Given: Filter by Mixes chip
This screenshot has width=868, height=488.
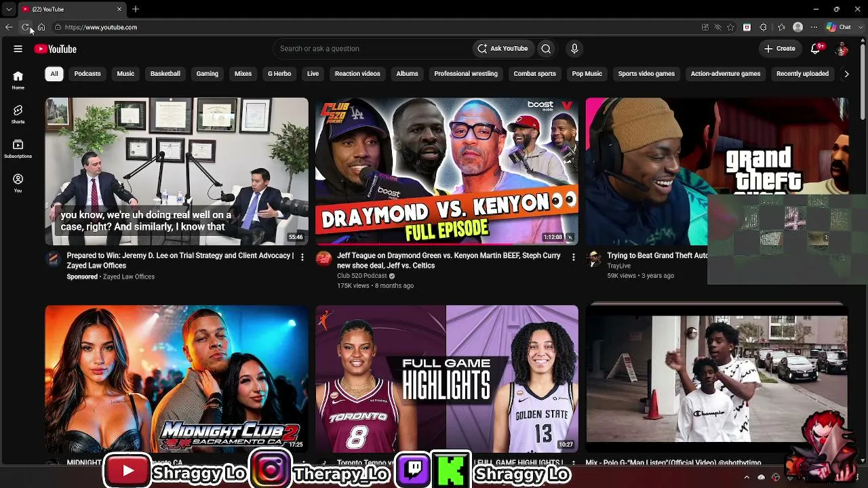Looking at the screenshot, I should click(x=243, y=74).
